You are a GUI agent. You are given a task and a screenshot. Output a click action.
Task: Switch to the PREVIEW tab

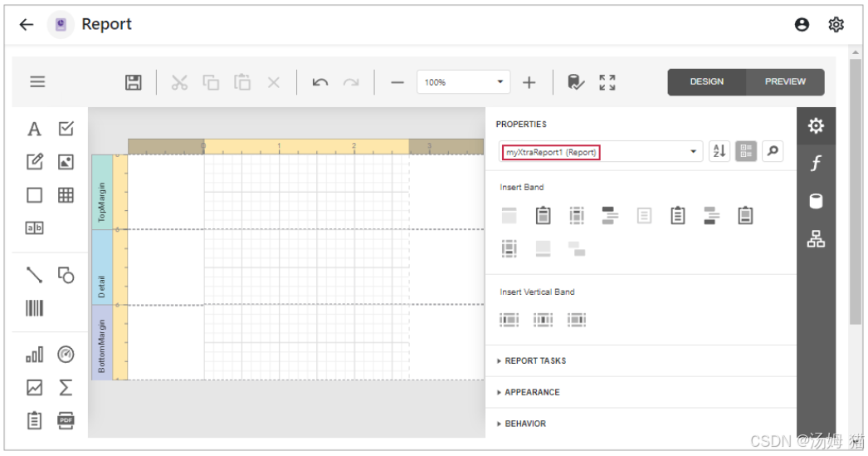coord(785,82)
